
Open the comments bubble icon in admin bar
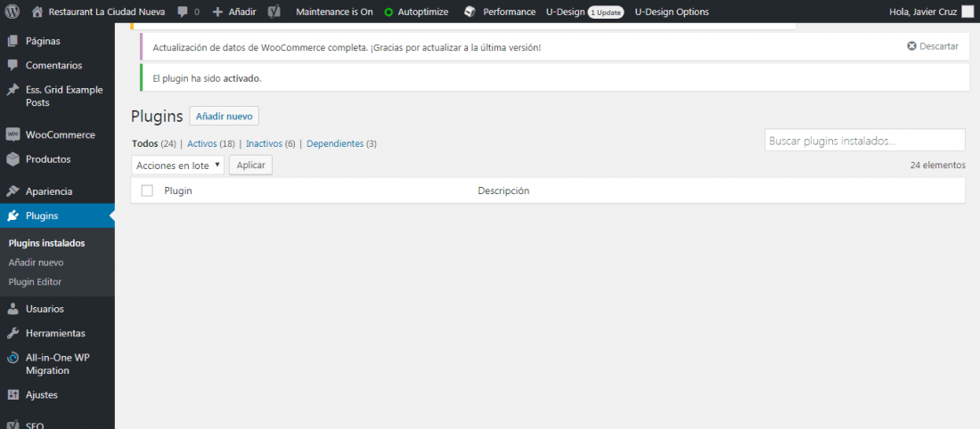click(x=183, y=12)
